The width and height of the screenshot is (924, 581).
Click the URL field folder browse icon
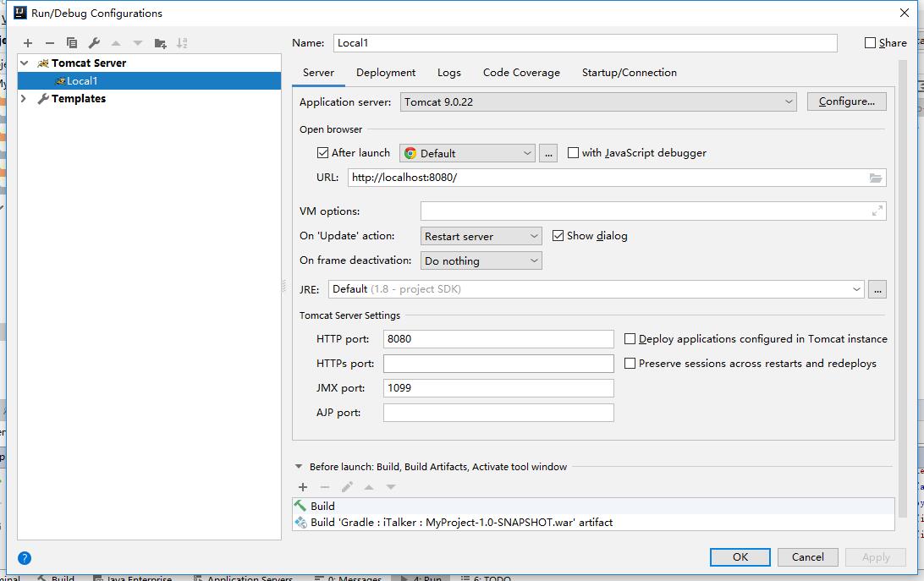(x=876, y=178)
